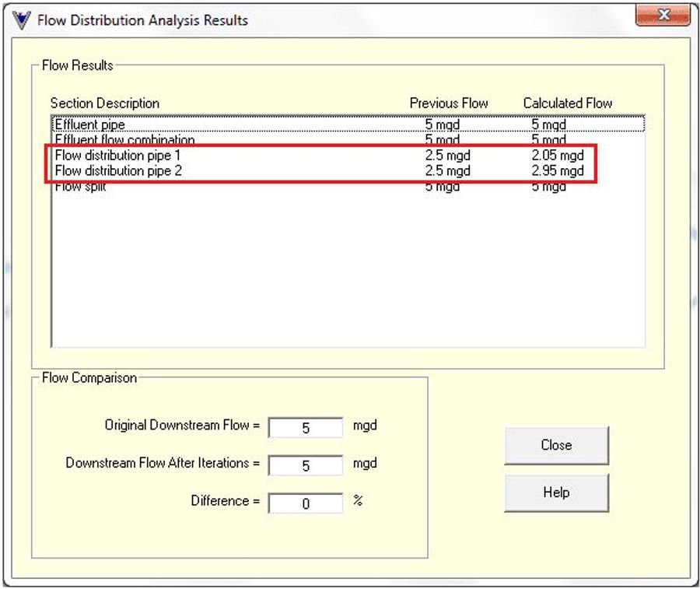Select the Flow split row
Viewport: 700px width, 589px height.
coord(80,187)
